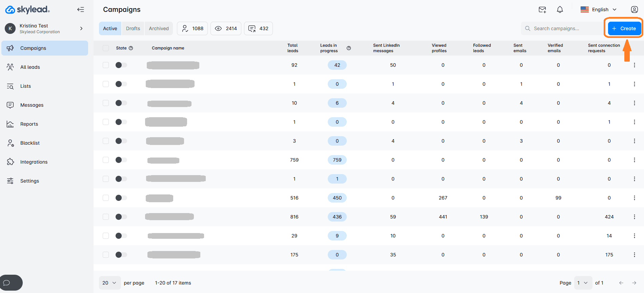This screenshot has height=293, width=644.
Task: Click the Leads in progress info icon
Action: click(x=349, y=48)
